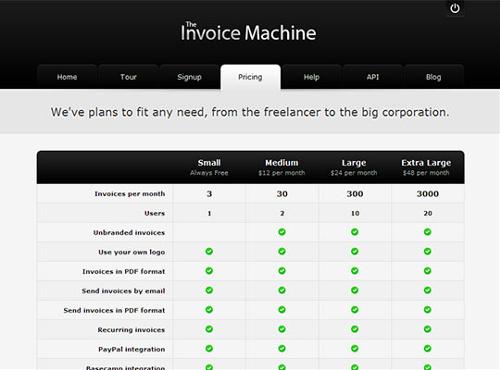Click Medium check for Invoices in PDF format
500x370 pixels.
coord(282,271)
